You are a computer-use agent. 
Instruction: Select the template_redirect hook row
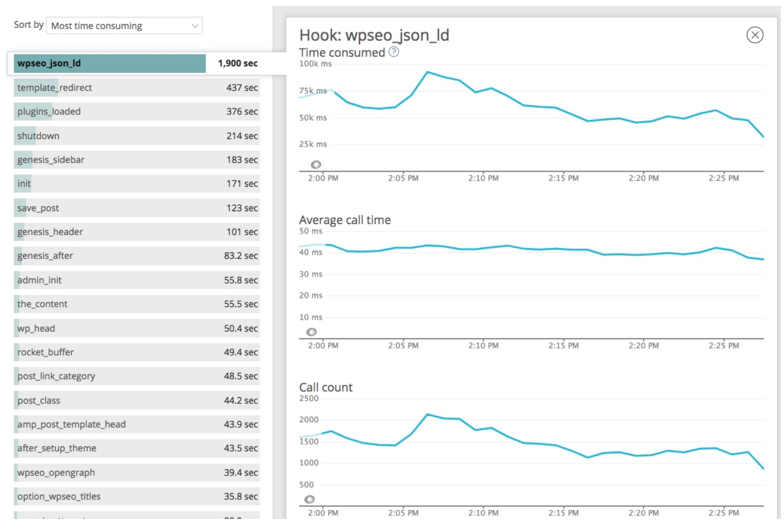pyautogui.click(x=137, y=88)
